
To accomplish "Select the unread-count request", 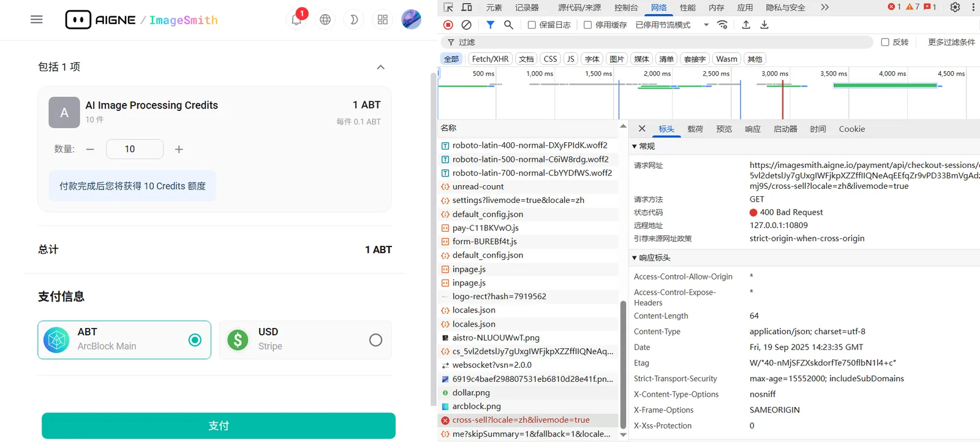I will [x=529, y=186].
